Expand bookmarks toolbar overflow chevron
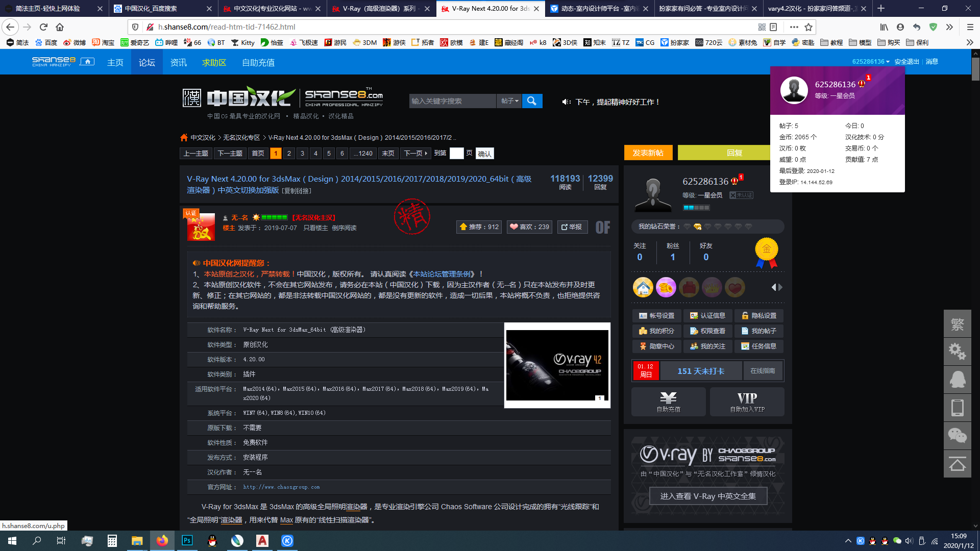This screenshot has height=551, width=980. pos(970,42)
